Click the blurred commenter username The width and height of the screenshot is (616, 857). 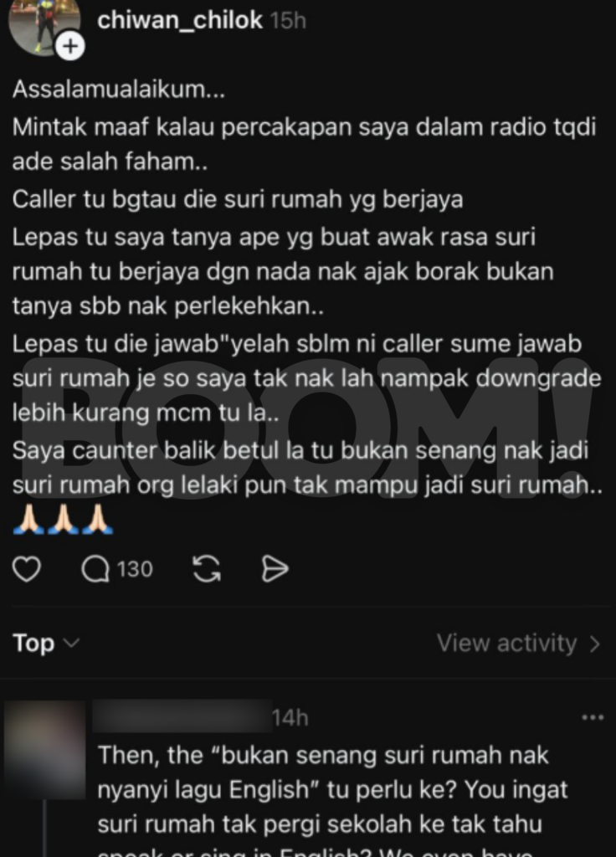click(182, 716)
